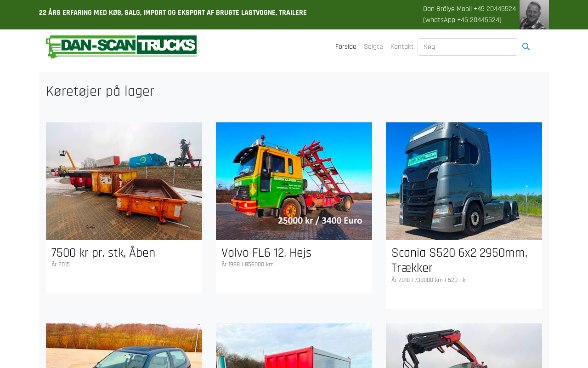The width and height of the screenshot is (588, 368).
Task: Open 'Scania S520 6x2 2950mm, Trækker' title
Action: coord(459,260)
